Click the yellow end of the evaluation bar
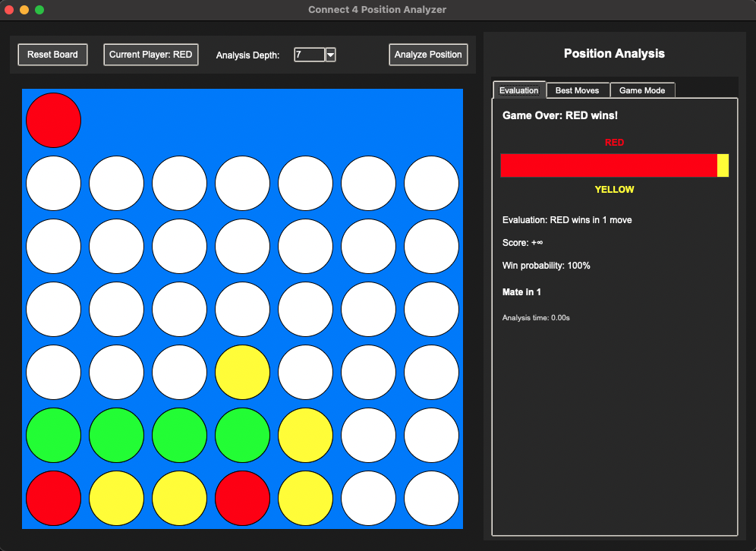Viewport: 756px width, 551px height. click(x=723, y=165)
